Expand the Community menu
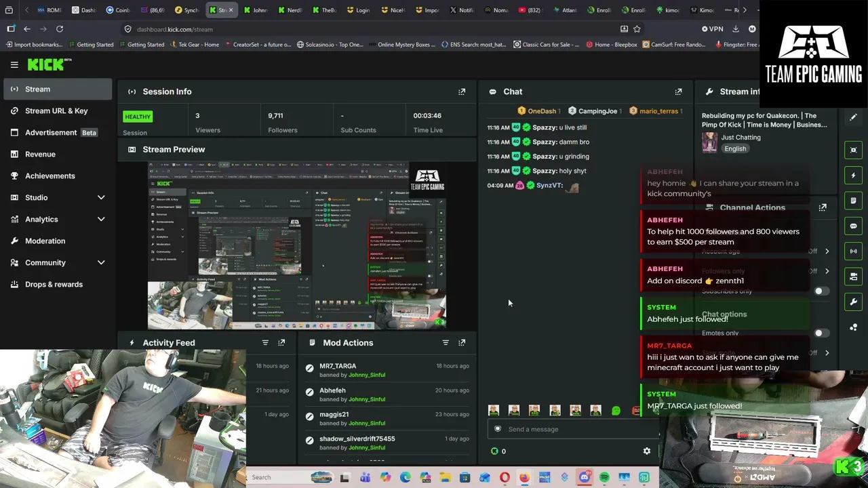868x488 pixels. [x=101, y=262]
